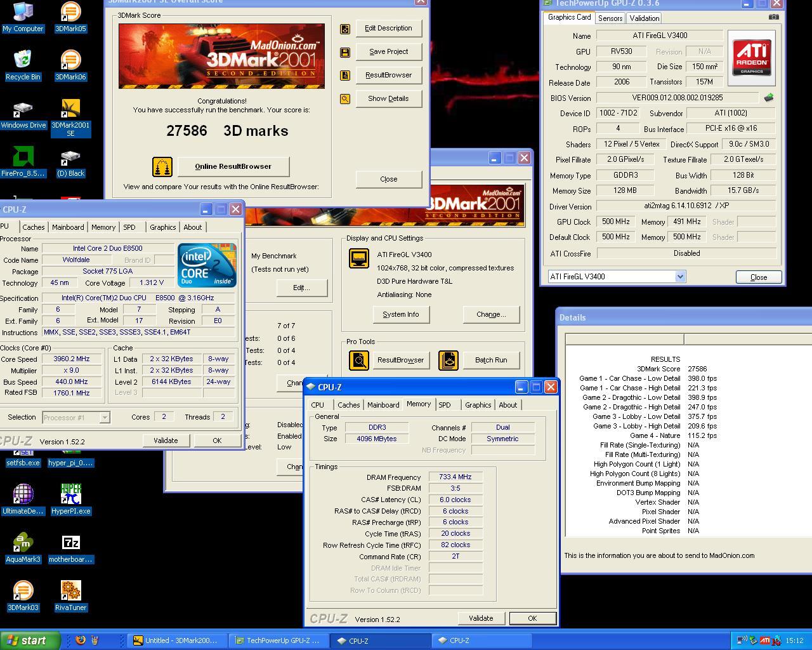Select the motherboar... 7z archive icon
Image resolution: width=812 pixels, height=650 pixels.
tap(70, 547)
